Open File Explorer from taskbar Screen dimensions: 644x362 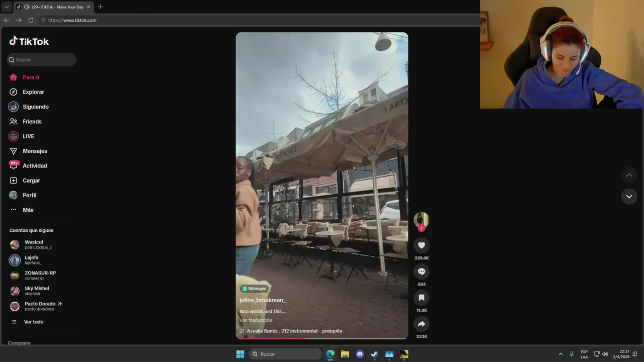(x=345, y=354)
